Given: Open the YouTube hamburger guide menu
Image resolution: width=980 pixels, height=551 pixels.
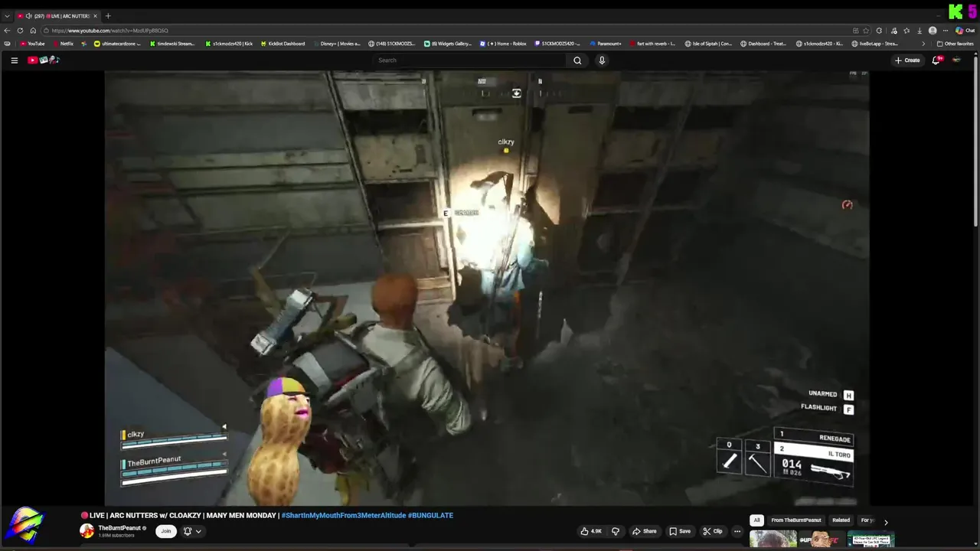Looking at the screenshot, I should [14, 60].
